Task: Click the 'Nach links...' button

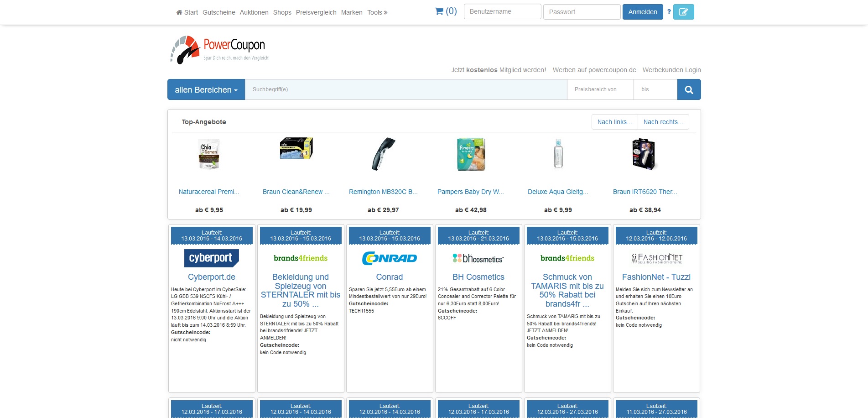Action: click(x=614, y=122)
